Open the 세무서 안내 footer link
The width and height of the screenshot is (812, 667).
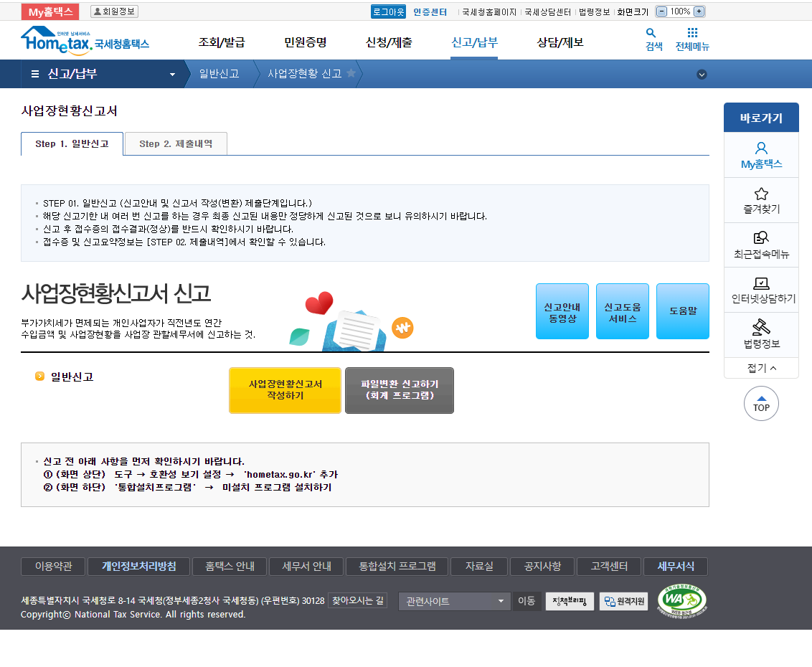(306, 567)
